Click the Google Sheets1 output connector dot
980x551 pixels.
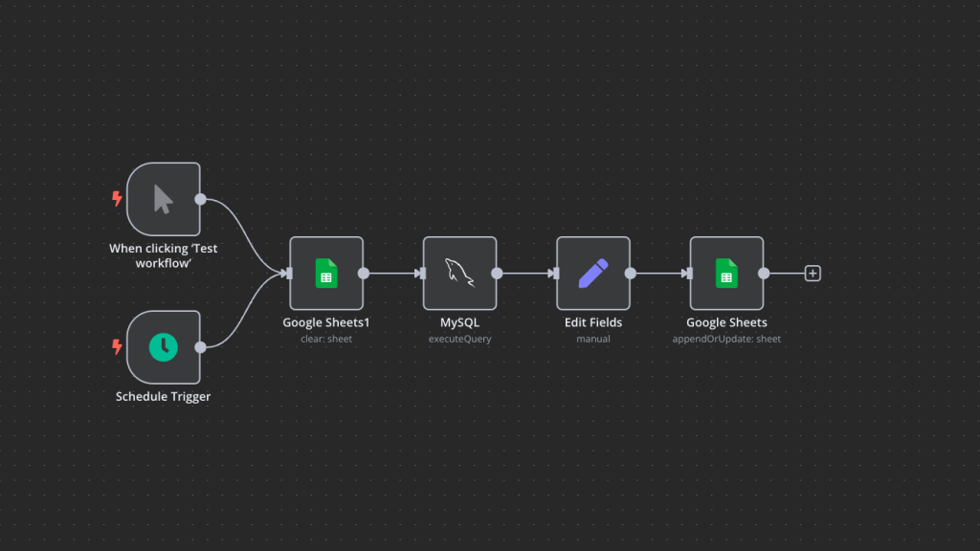tap(364, 274)
